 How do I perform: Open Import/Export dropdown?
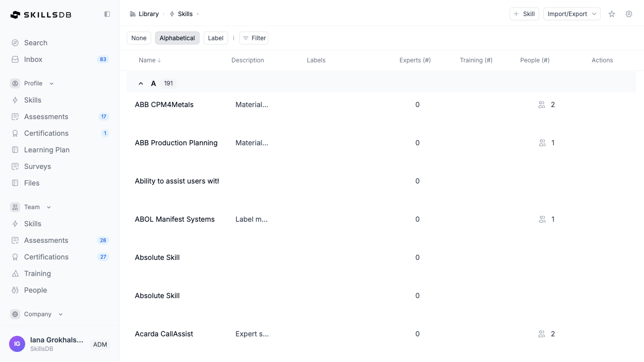pos(572,14)
